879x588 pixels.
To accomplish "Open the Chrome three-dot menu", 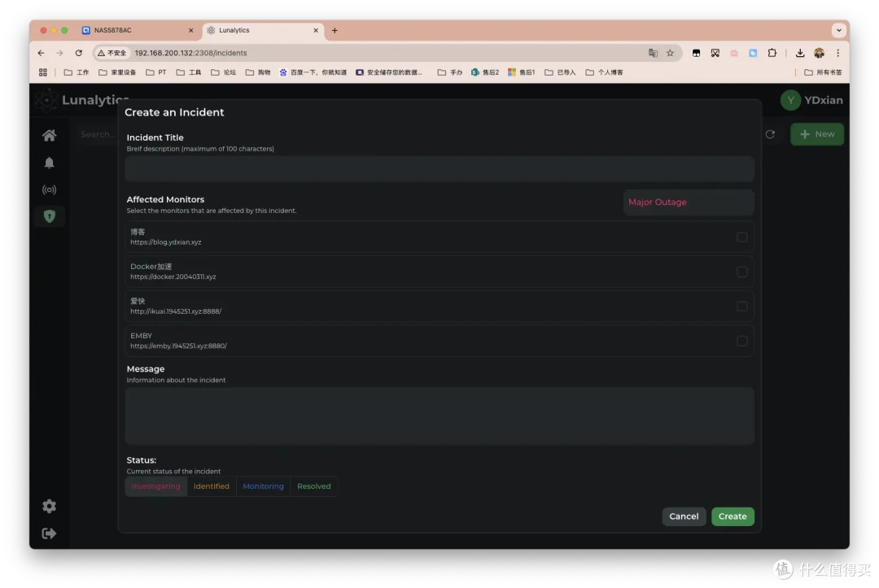I will [x=838, y=53].
